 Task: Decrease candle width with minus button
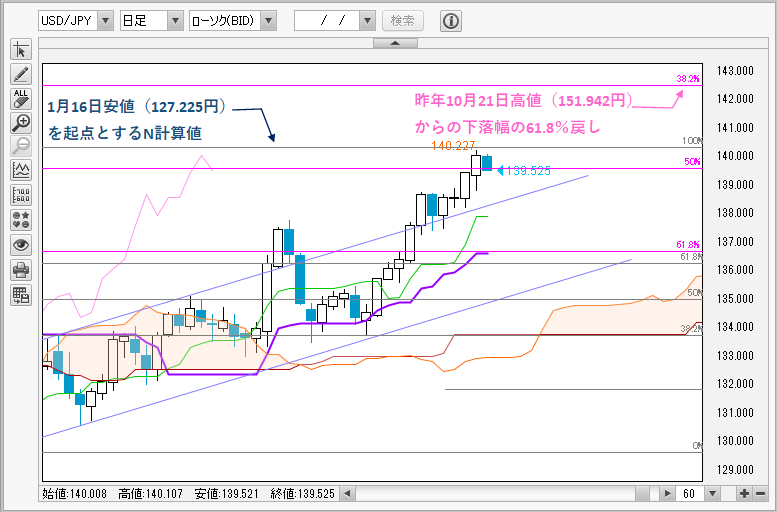[760, 494]
